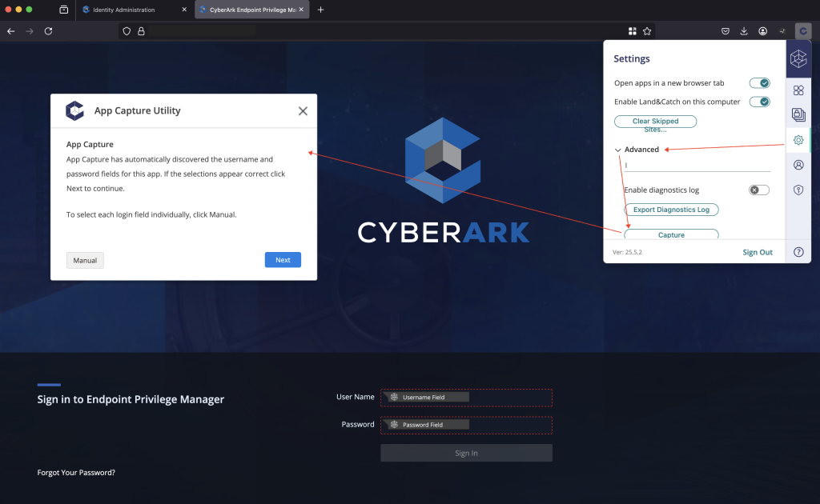
Task: Close the App Capture Utility dialog
Action: [303, 110]
